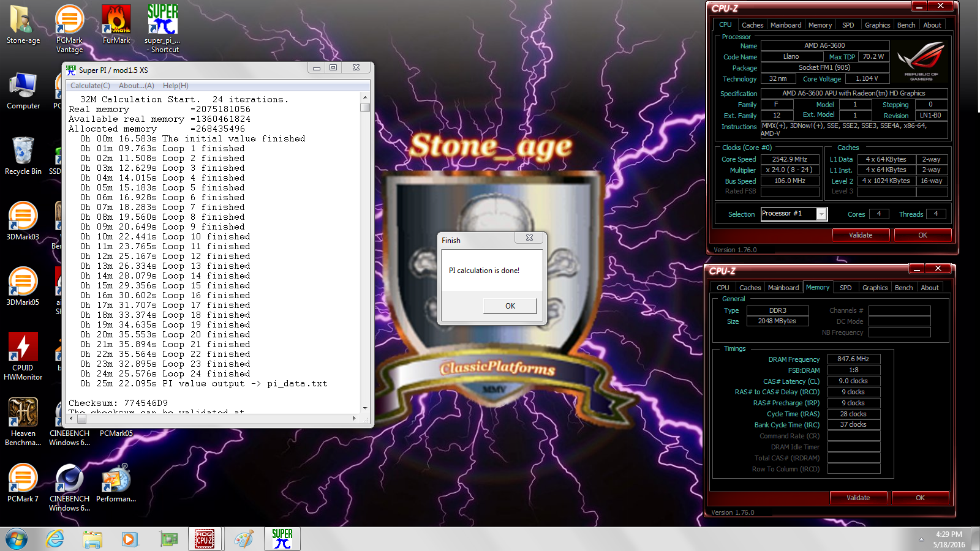The width and height of the screenshot is (980, 551).
Task: Switch to Caches tab in lower CPU-Z
Action: coord(750,288)
